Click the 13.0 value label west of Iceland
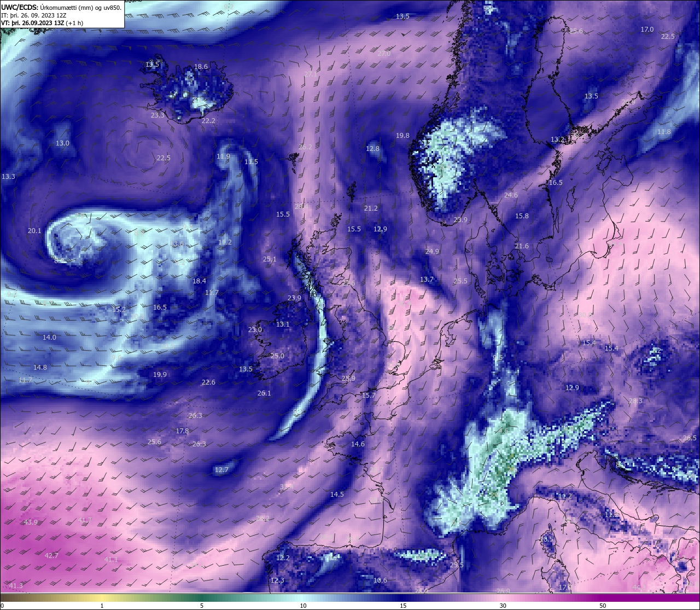The height and width of the screenshot is (610, 700). (x=62, y=143)
